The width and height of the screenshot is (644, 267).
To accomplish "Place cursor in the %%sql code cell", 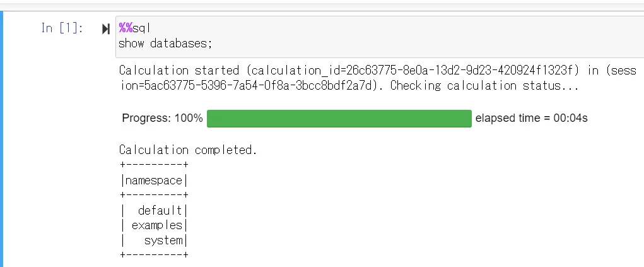I will 380,37.
